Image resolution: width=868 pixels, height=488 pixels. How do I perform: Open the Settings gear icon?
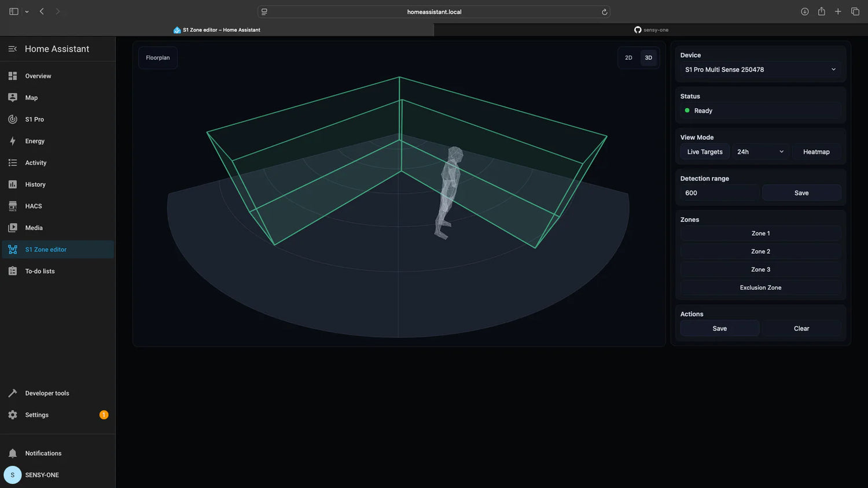[13, 415]
